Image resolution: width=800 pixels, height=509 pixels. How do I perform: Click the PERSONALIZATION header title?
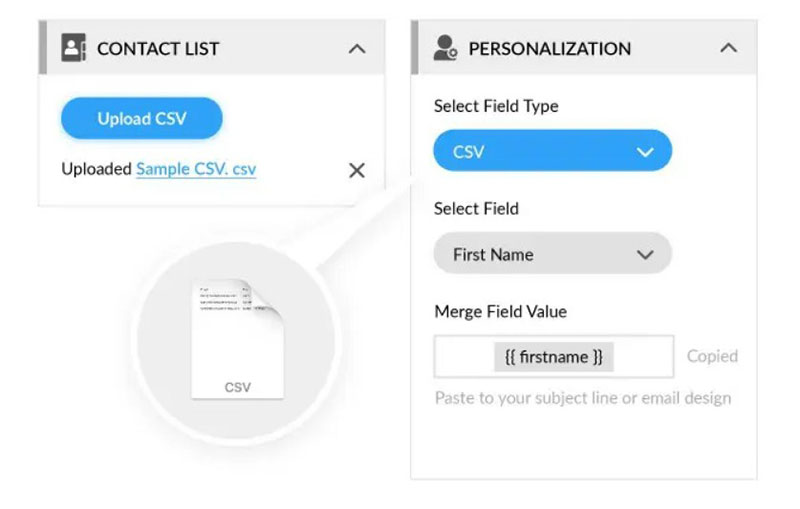(549, 49)
